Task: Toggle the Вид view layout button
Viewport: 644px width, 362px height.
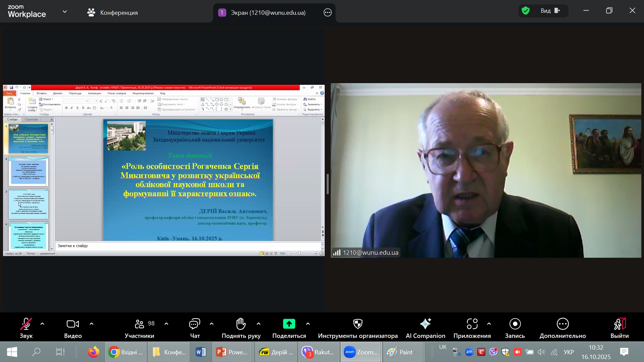Action: pyautogui.click(x=550, y=11)
